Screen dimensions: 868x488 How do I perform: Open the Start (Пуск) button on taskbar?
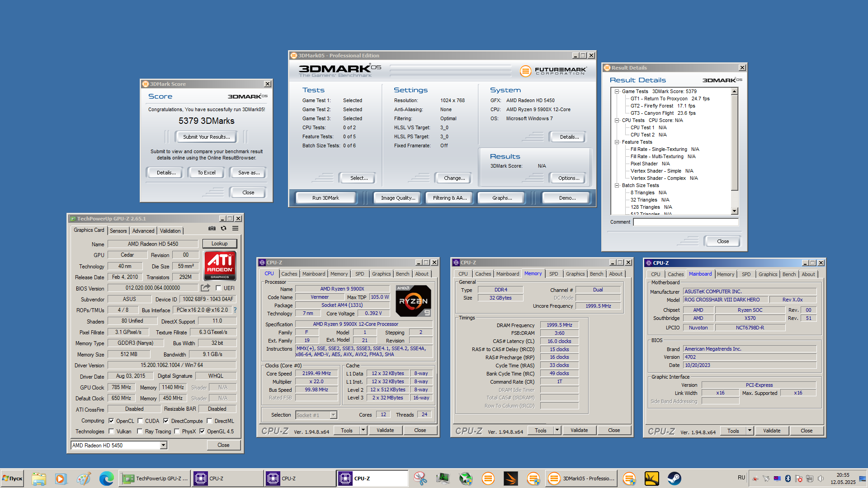click(x=13, y=479)
